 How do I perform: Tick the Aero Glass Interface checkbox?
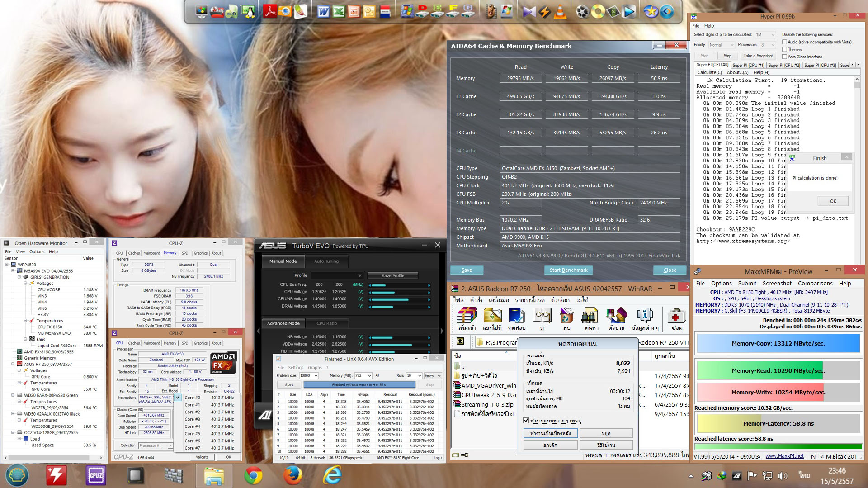point(785,57)
